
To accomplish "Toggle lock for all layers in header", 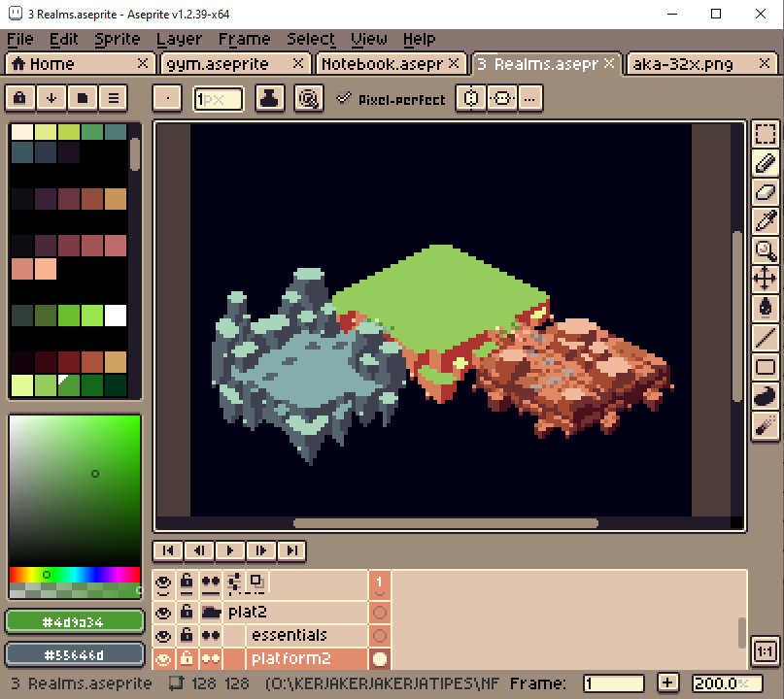I will click(187, 583).
